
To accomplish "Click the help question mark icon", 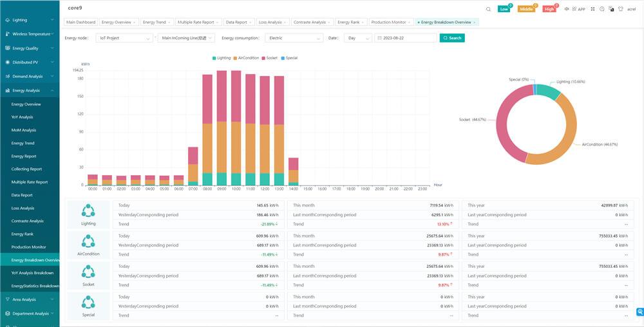I will click(601, 9).
